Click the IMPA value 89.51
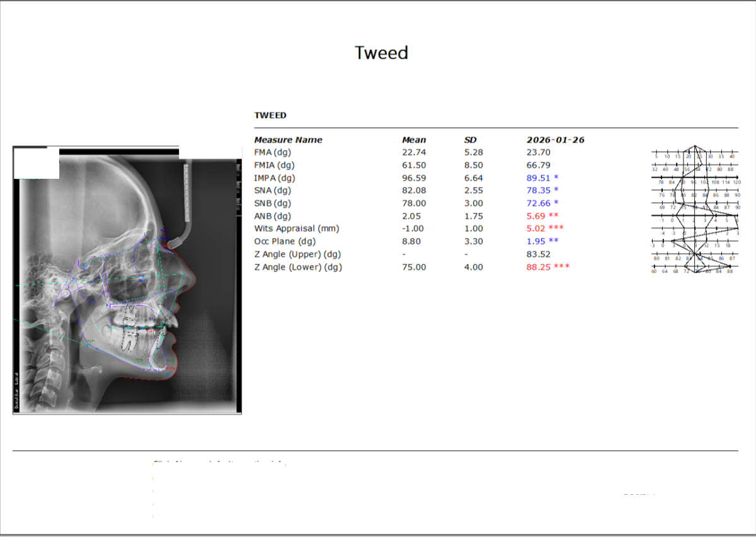The width and height of the screenshot is (756, 537). [x=538, y=178]
